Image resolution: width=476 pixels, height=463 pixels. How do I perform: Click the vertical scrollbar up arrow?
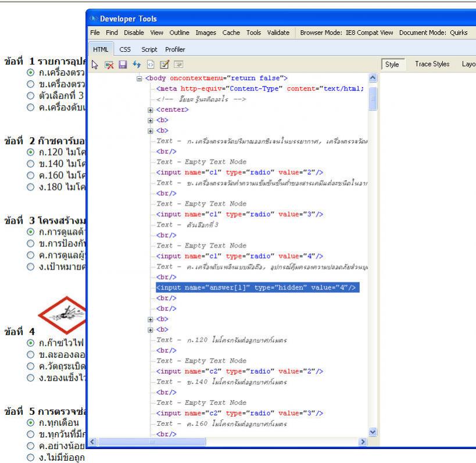(x=373, y=78)
